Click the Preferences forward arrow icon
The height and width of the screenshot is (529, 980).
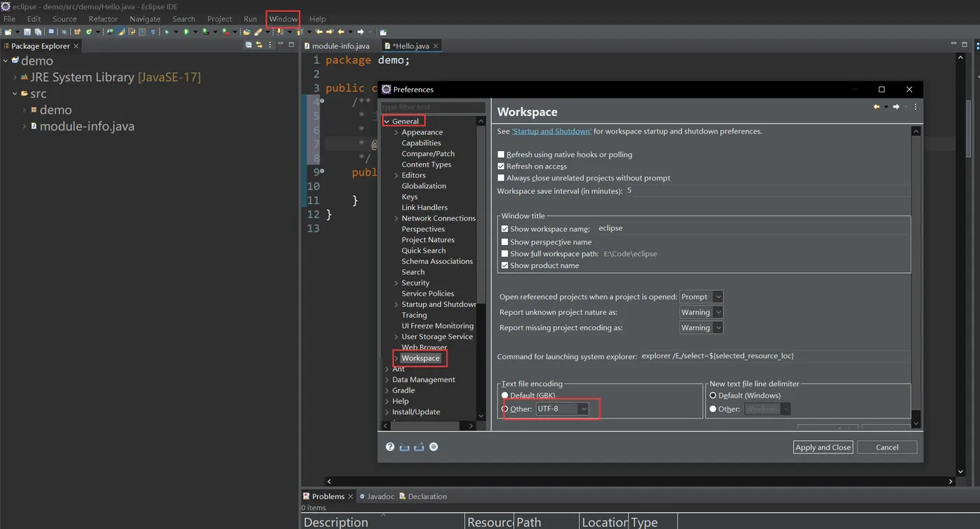point(896,107)
